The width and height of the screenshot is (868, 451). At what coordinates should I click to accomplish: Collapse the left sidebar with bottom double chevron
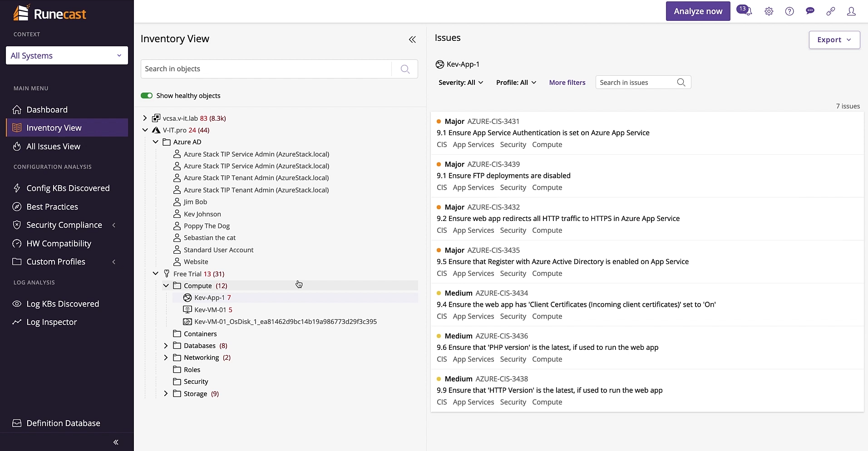point(116,442)
